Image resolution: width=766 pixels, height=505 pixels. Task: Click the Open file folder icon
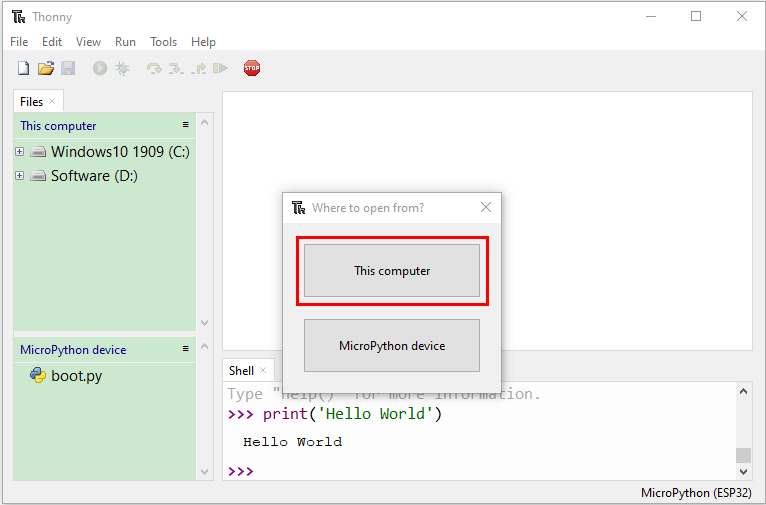(46, 68)
